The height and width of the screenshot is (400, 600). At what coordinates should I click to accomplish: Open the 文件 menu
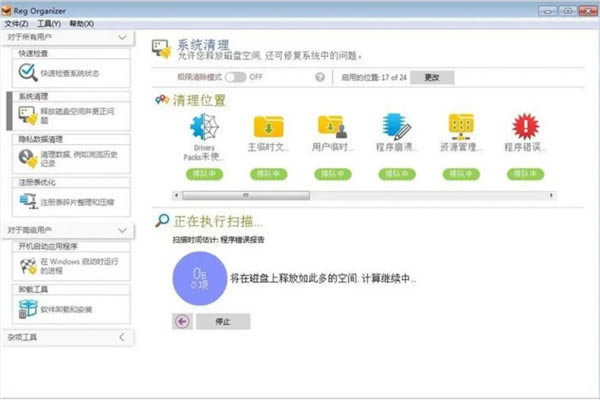16,24
